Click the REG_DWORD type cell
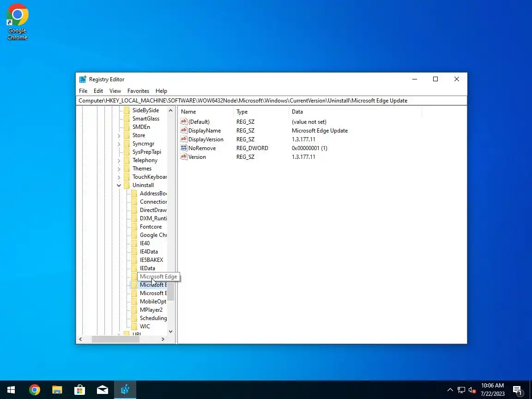 tap(252, 148)
